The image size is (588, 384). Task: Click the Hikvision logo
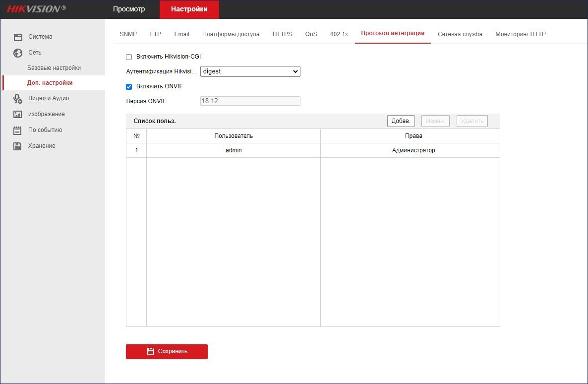coord(36,9)
